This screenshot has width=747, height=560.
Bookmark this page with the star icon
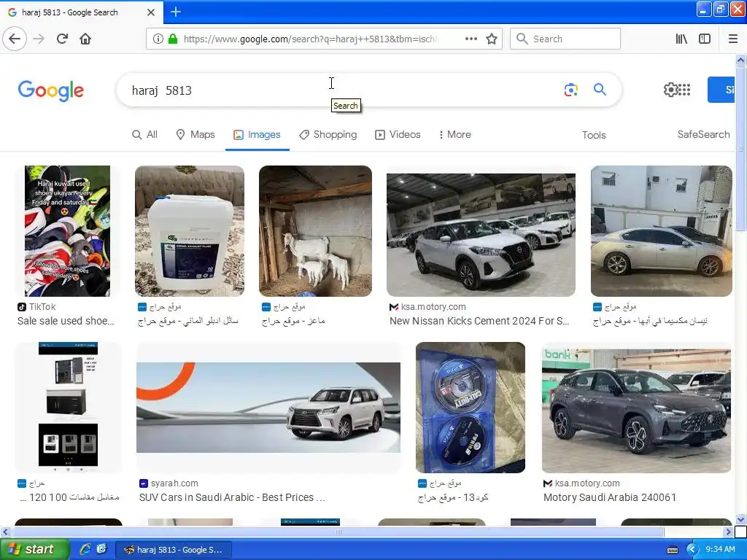click(492, 39)
